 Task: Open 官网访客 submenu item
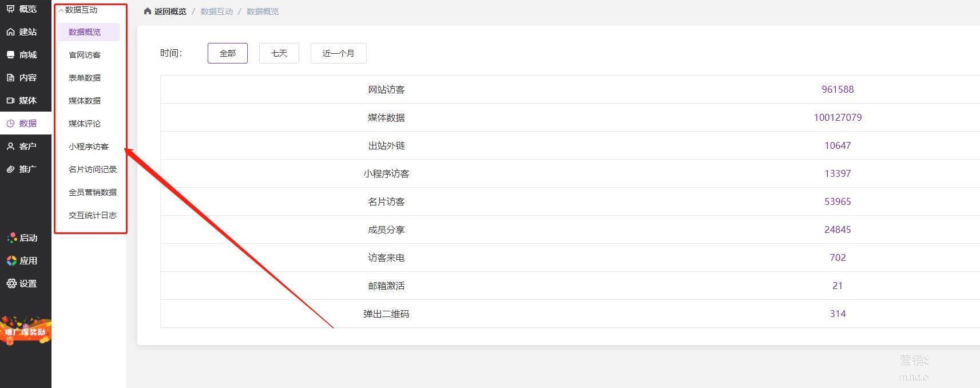pyautogui.click(x=85, y=55)
